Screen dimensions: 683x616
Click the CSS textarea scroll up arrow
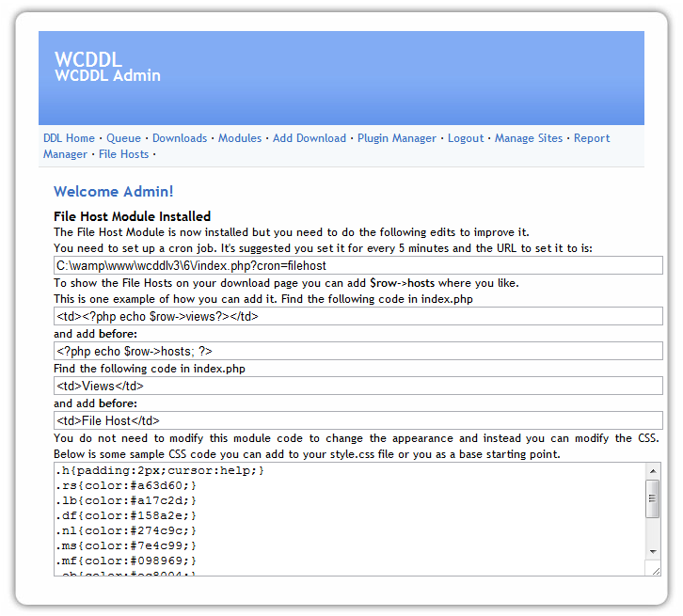tap(653, 470)
